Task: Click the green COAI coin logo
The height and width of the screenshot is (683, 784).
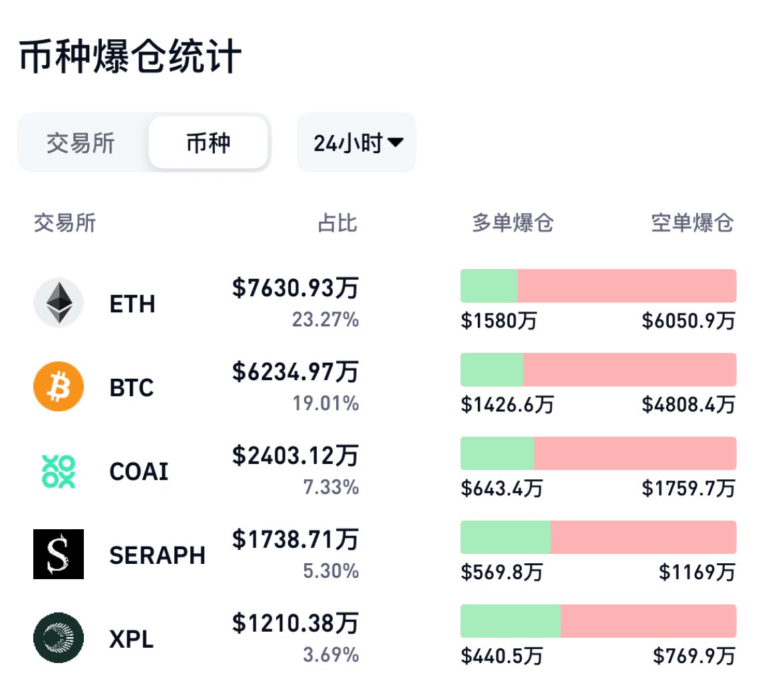Action: coord(59,471)
